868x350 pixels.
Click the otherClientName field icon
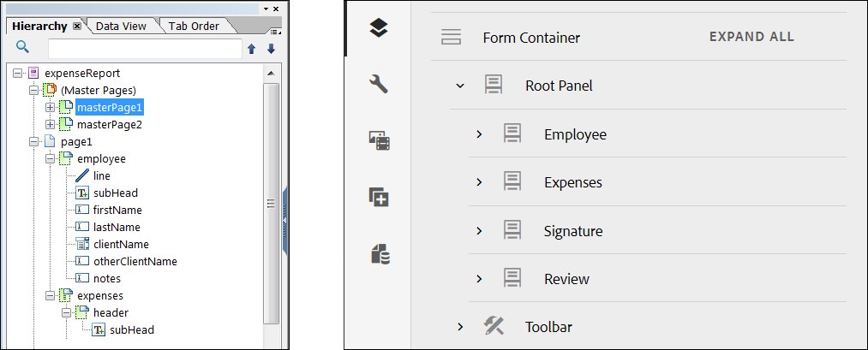tap(82, 261)
